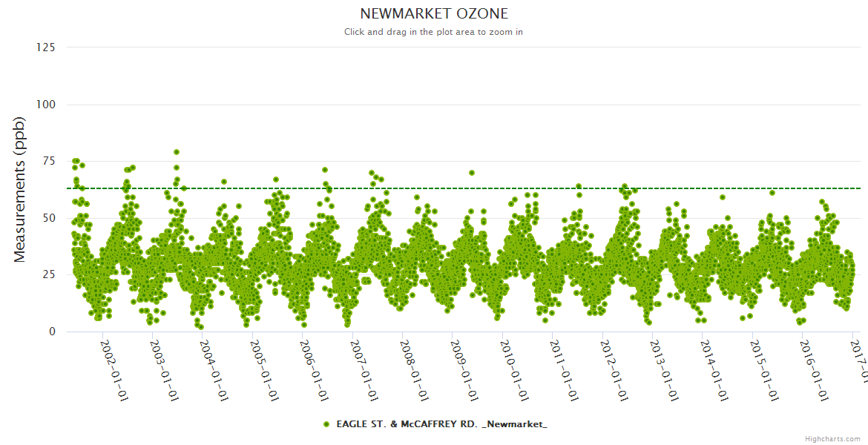Select the isolated 70 ppb point in 2009
This screenshot has width=868, height=445.
[x=472, y=173]
